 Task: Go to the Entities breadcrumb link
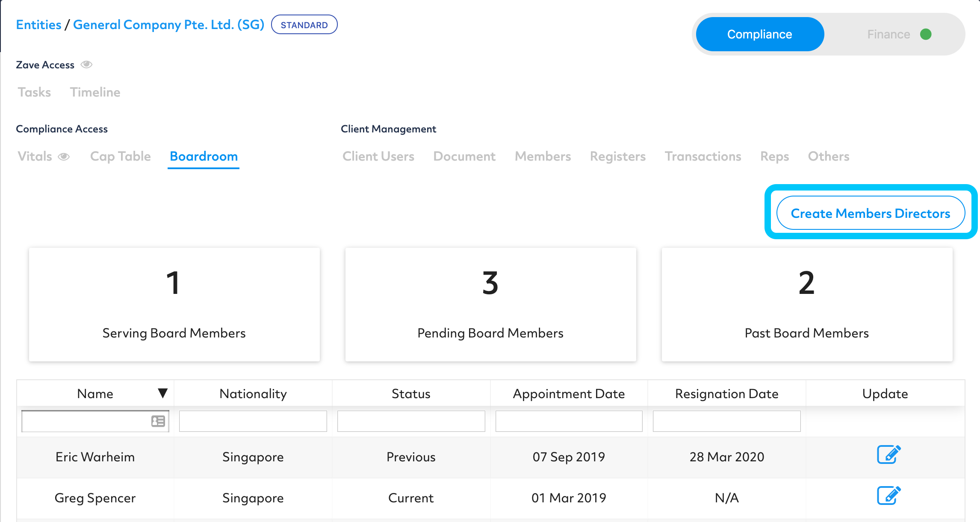tap(38, 25)
